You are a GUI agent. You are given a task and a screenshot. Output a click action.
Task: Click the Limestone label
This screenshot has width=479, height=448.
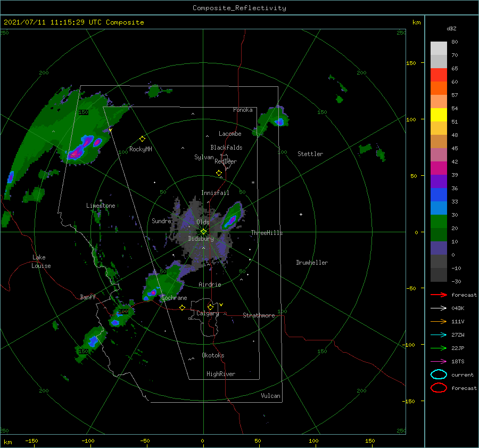pyautogui.click(x=101, y=206)
